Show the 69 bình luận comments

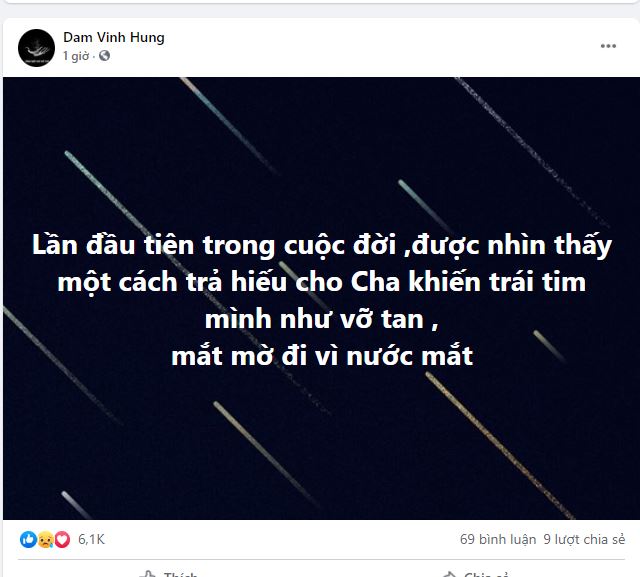click(x=498, y=539)
